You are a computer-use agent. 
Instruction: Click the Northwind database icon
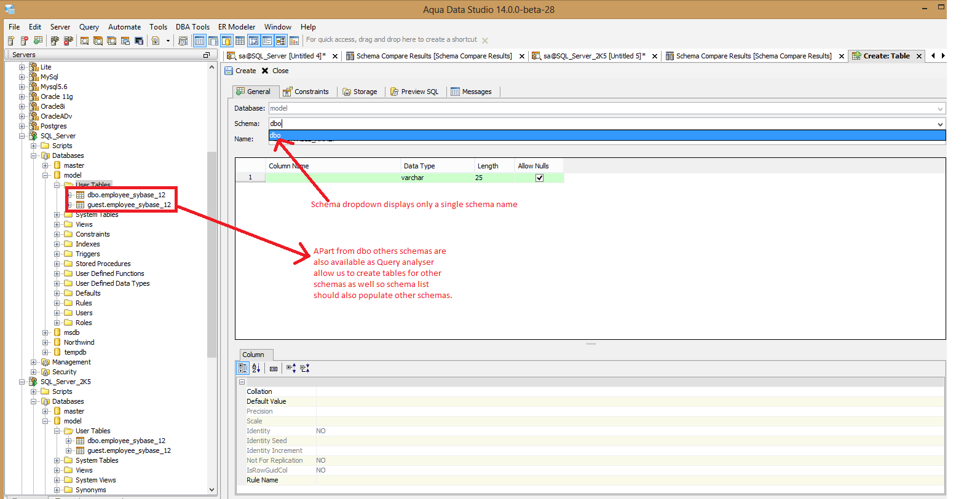(x=57, y=342)
